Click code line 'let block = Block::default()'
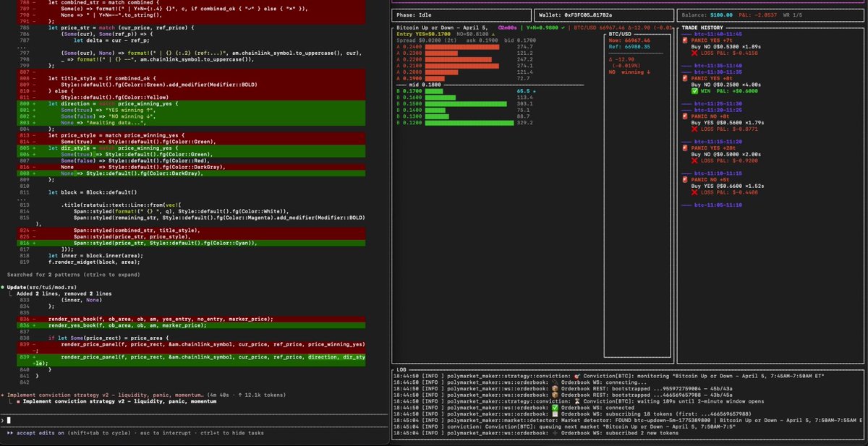Viewport: 868px width, 446px height. pyautogui.click(x=93, y=193)
